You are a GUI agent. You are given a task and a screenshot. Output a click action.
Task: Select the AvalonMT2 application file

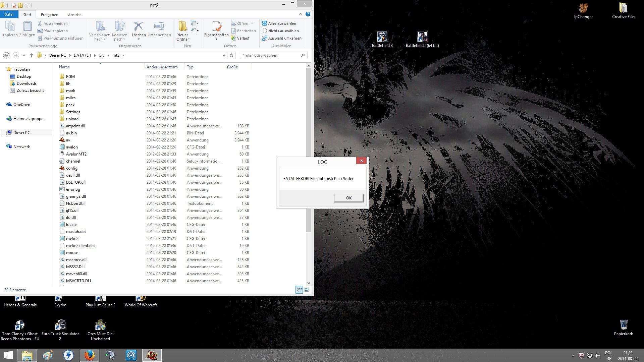pos(76,154)
